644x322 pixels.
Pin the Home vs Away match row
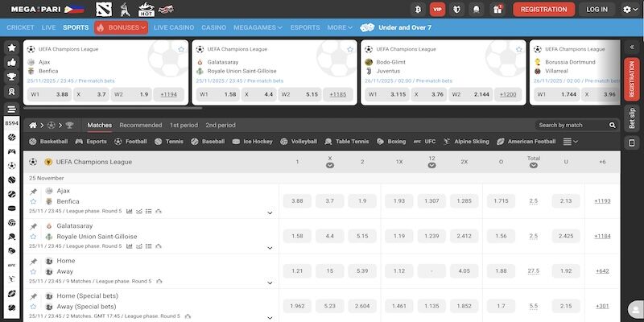point(33,261)
